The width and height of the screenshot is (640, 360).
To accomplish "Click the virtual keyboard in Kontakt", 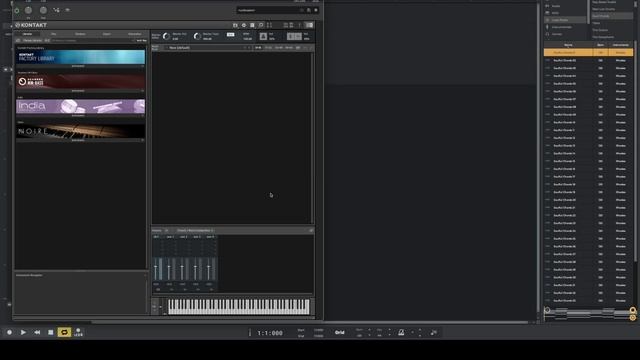I will [239, 307].
